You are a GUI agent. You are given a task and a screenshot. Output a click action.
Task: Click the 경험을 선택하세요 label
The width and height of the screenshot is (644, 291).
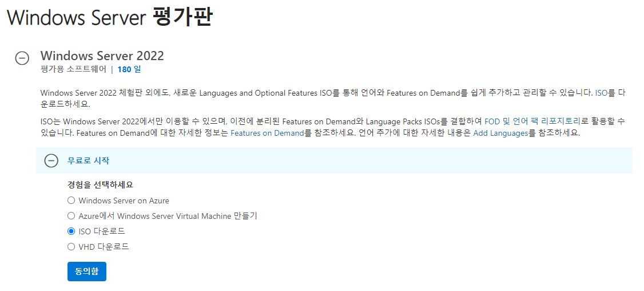point(100,185)
